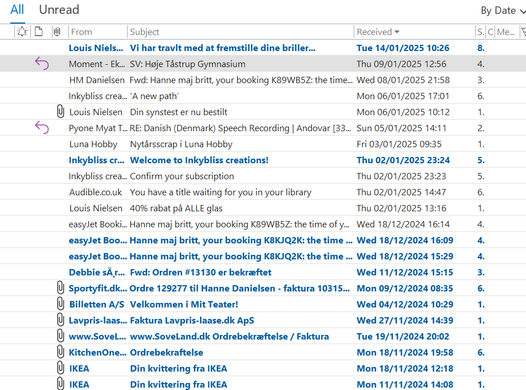Click sender 'Audible.co.uk' in list
526x390 pixels.
tap(96, 192)
